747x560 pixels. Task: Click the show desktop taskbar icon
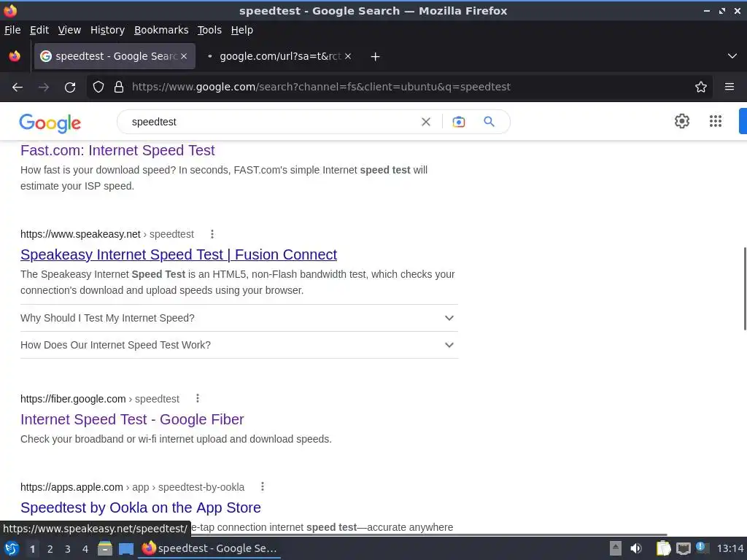[125, 548]
